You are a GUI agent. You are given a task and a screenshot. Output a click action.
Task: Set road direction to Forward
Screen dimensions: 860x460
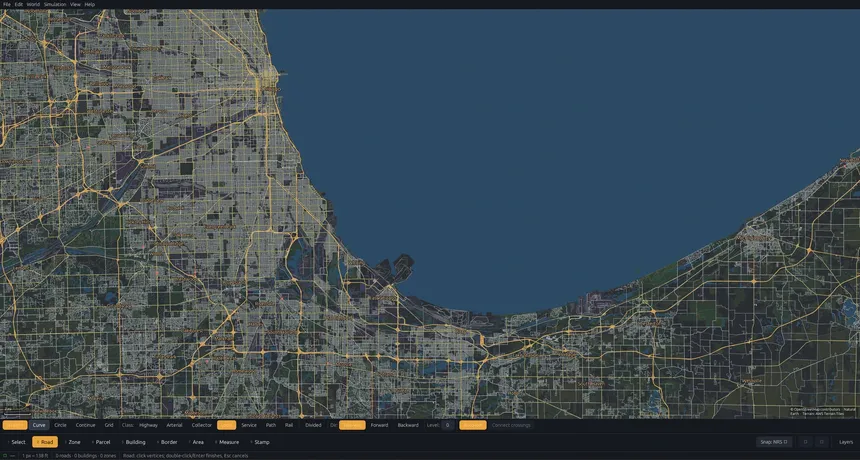379,425
